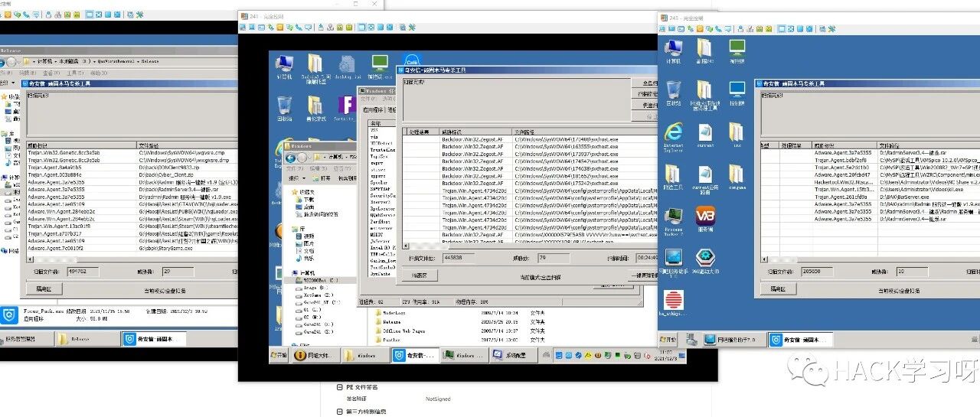This screenshot has height=417, width=980.
Task: Open 回收站 icon on right desktop
Action: coord(674,93)
